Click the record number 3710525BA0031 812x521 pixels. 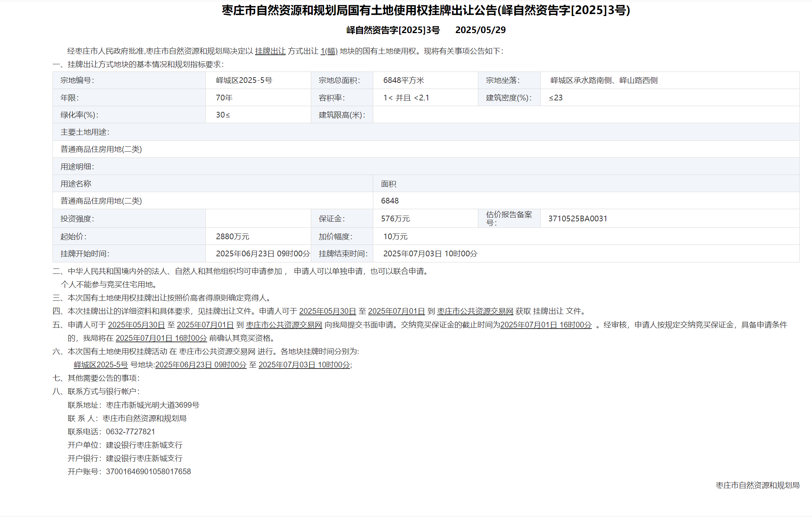578,219
